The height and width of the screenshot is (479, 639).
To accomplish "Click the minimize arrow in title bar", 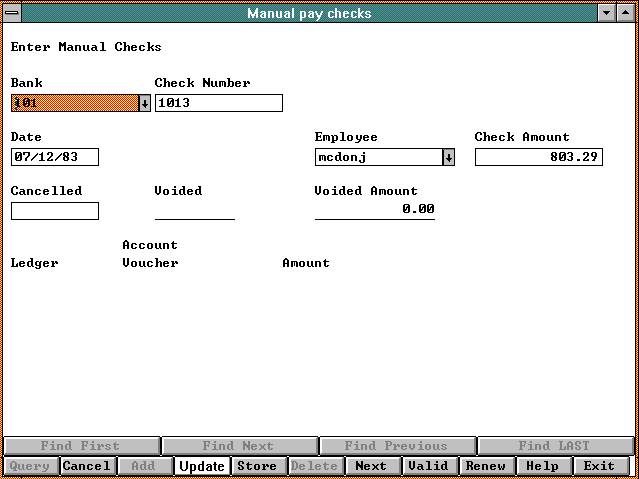I will coord(606,13).
